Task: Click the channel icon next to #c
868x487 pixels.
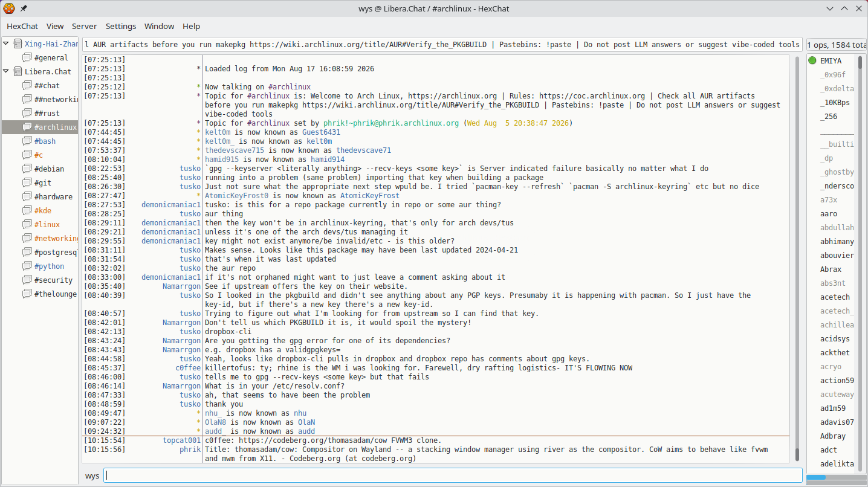Action: pos(27,155)
